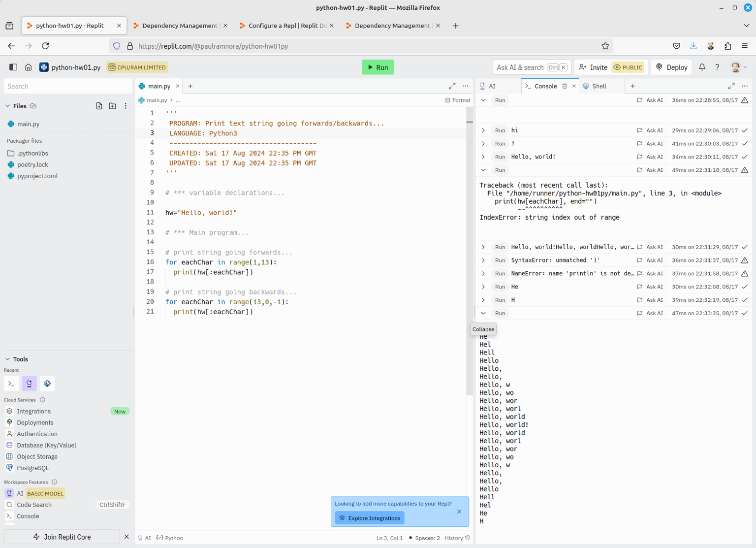Maximize the editor pane with expand icon
The width and height of the screenshot is (756, 548).
click(452, 86)
